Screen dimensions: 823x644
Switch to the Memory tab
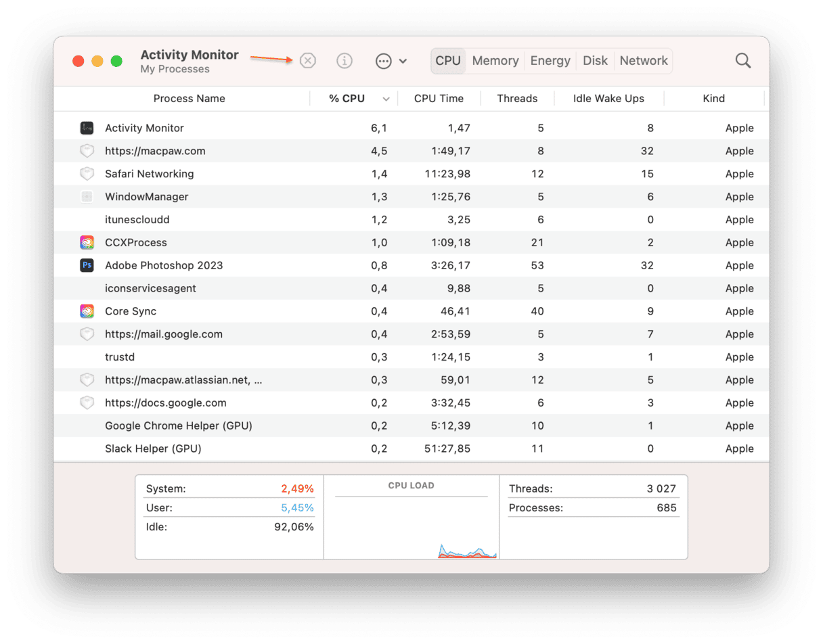click(495, 61)
